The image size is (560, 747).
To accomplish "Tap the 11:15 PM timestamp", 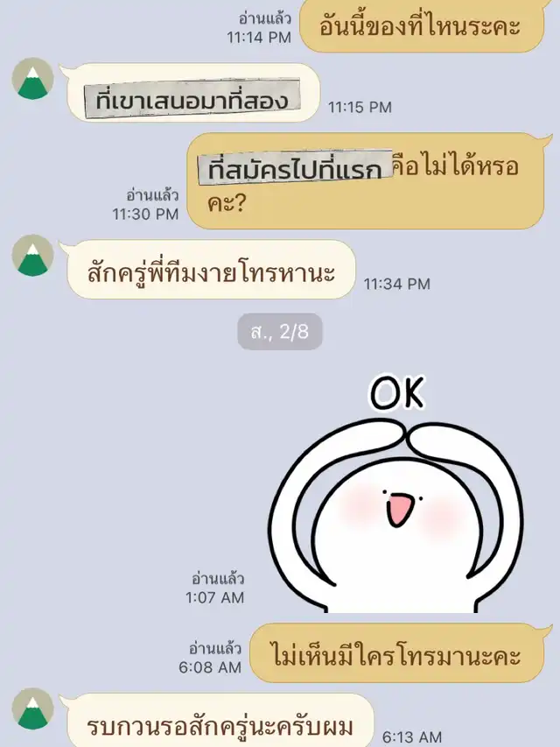I will click(x=360, y=107).
